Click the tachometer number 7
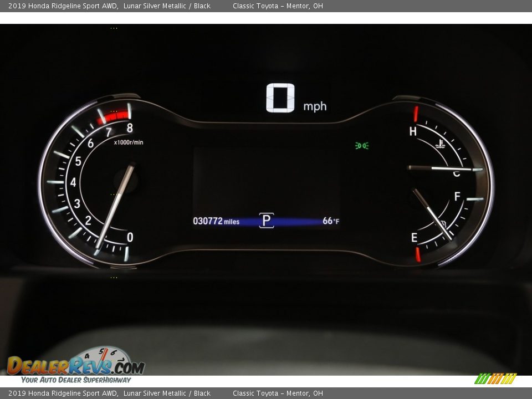The width and height of the screenshot is (532, 399). coord(109,132)
